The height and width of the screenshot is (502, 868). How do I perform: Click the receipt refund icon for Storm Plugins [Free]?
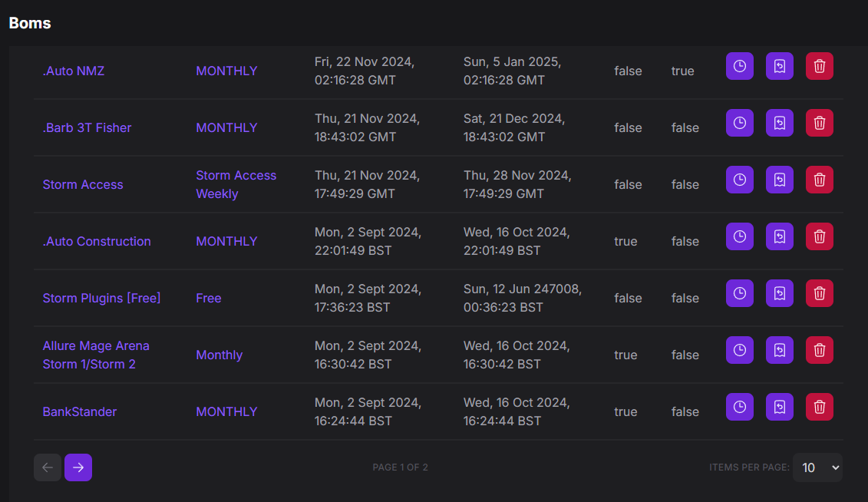[780, 293]
